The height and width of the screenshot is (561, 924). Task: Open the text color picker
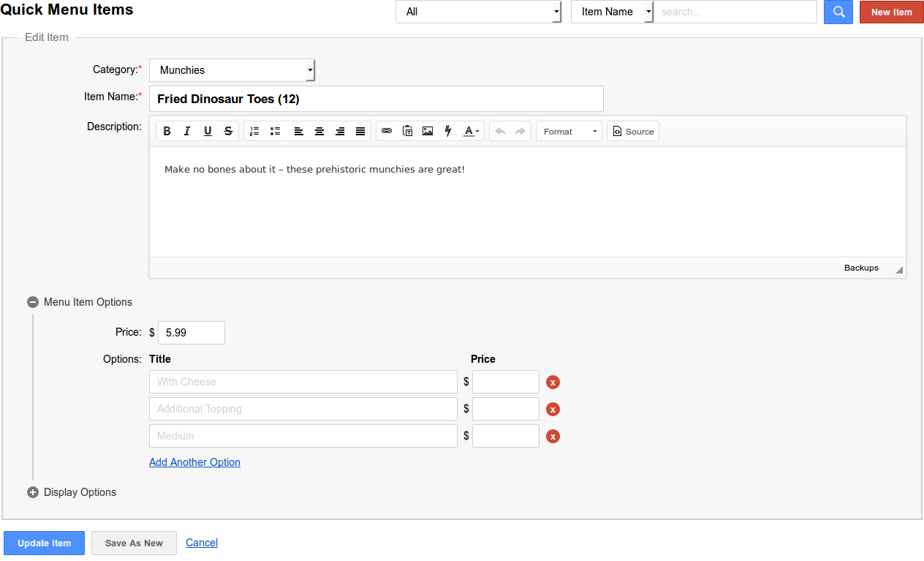[x=472, y=132]
